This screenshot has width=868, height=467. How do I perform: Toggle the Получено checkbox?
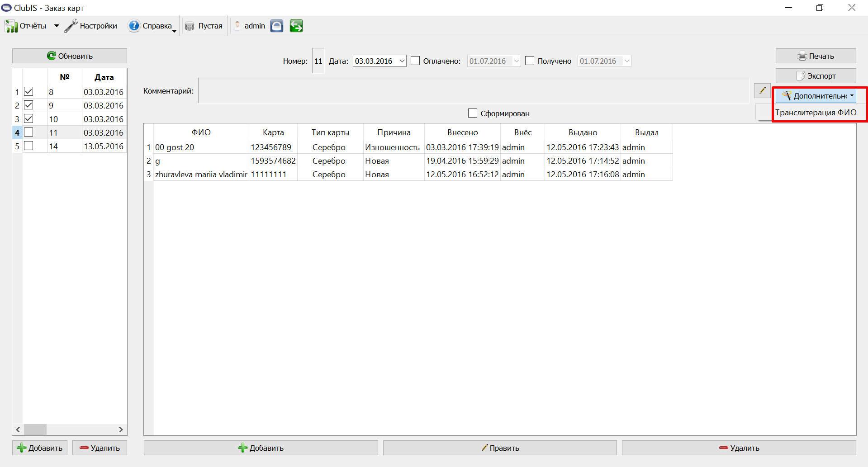pos(530,61)
